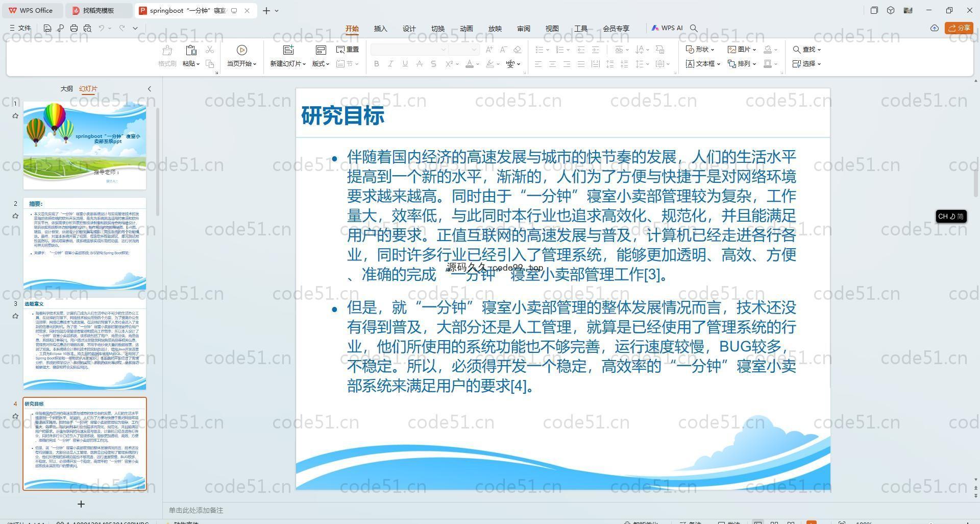Click the cloud upload icon
The image size is (980, 524).
point(935,28)
